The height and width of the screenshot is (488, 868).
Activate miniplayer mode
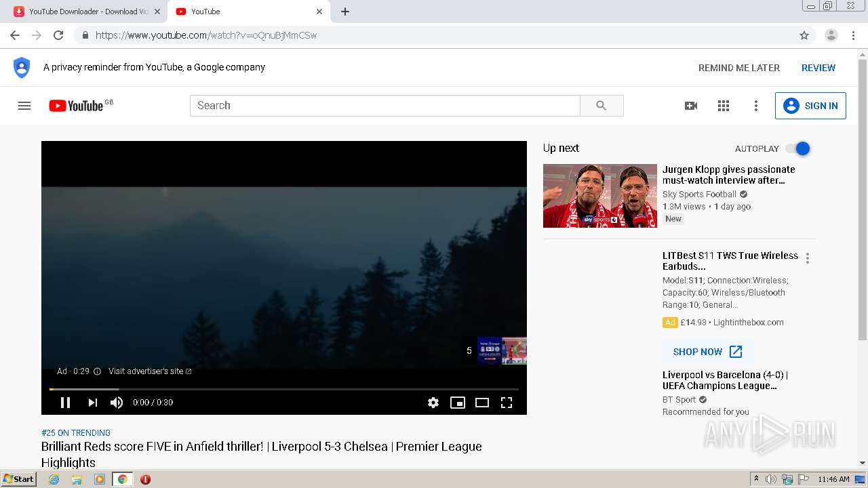pyautogui.click(x=458, y=403)
